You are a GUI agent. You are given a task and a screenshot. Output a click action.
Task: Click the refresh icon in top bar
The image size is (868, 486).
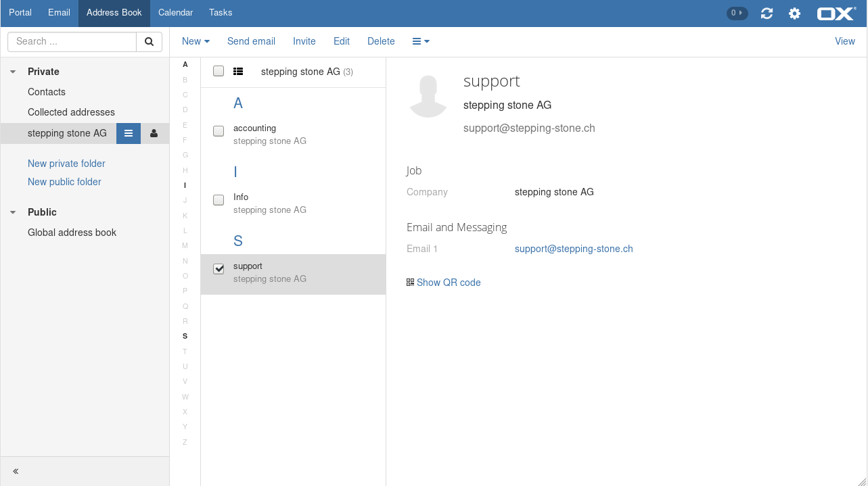(767, 14)
